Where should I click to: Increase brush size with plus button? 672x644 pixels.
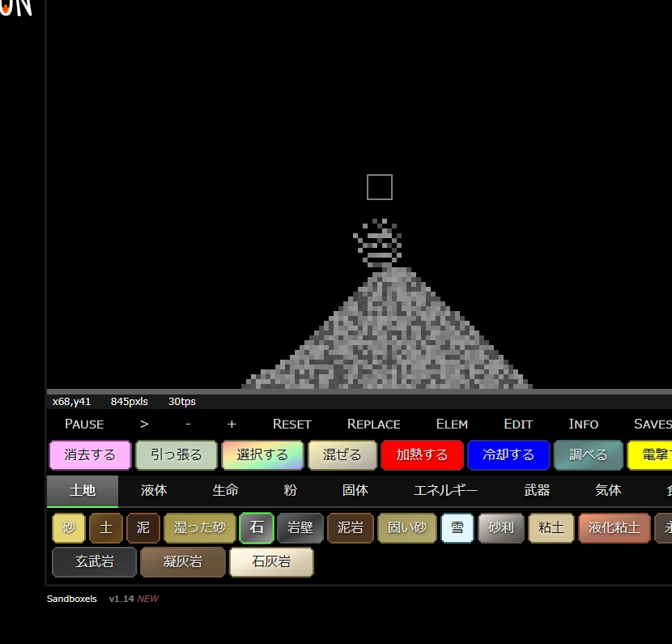[232, 424]
